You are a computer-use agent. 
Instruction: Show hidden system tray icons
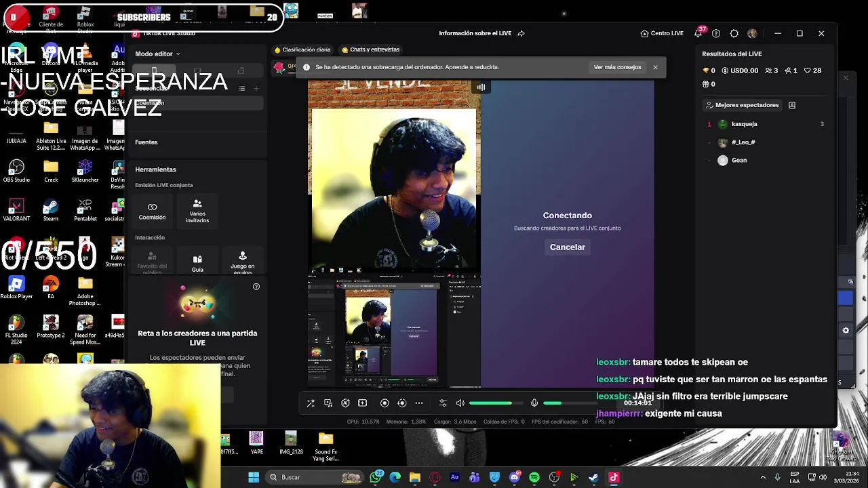pyautogui.click(x=763, y=477)
